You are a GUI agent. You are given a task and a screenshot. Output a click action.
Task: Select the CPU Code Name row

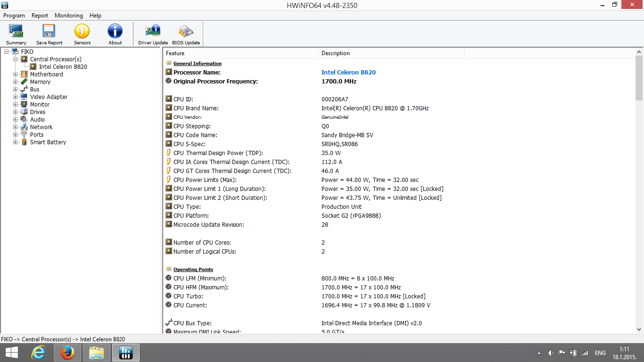[x=314, y=135]
